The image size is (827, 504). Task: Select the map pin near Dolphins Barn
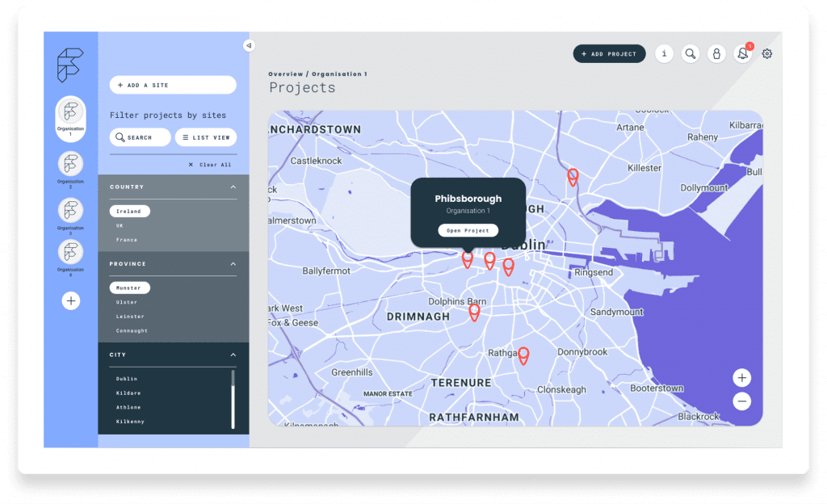pyautogui.click(x=474, y=313)
